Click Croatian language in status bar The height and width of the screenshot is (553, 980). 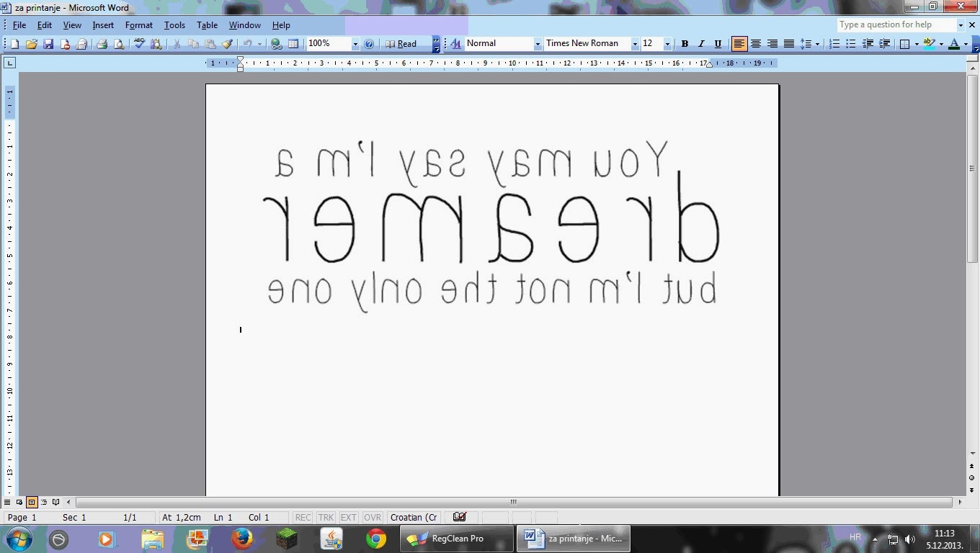(x=414, y=518)
